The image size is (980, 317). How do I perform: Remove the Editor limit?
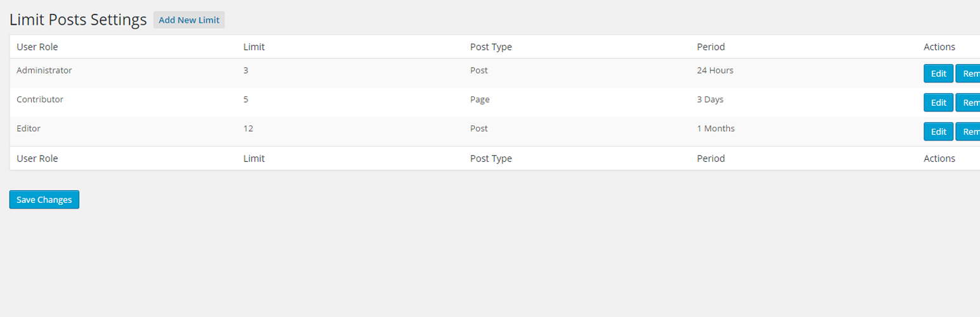tap(968, 131)
